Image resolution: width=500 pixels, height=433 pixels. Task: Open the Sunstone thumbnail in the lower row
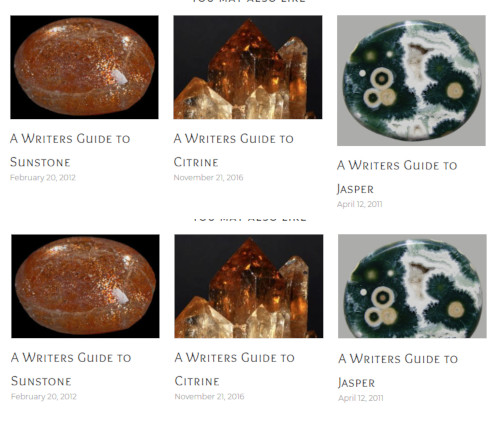85,286
